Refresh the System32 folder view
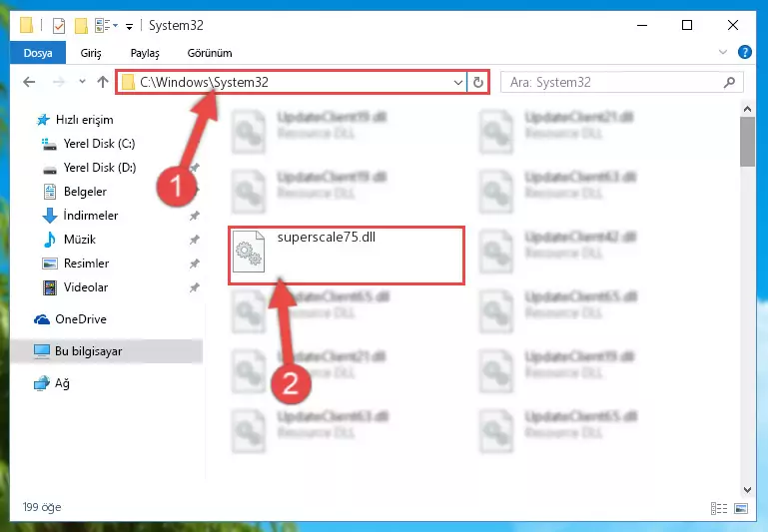The image size is (768, 532). [x=478, y=82]
